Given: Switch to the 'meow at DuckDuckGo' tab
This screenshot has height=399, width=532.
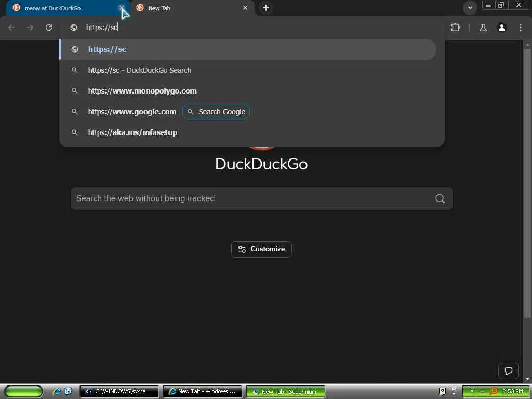Looking at the screenshot, I should pos(64,8).
